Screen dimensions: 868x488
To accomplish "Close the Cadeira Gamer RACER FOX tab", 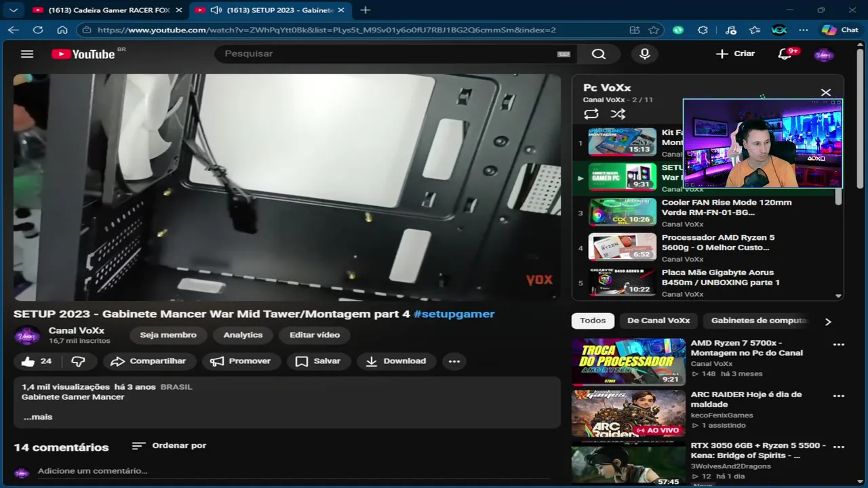I will [179, 10].
